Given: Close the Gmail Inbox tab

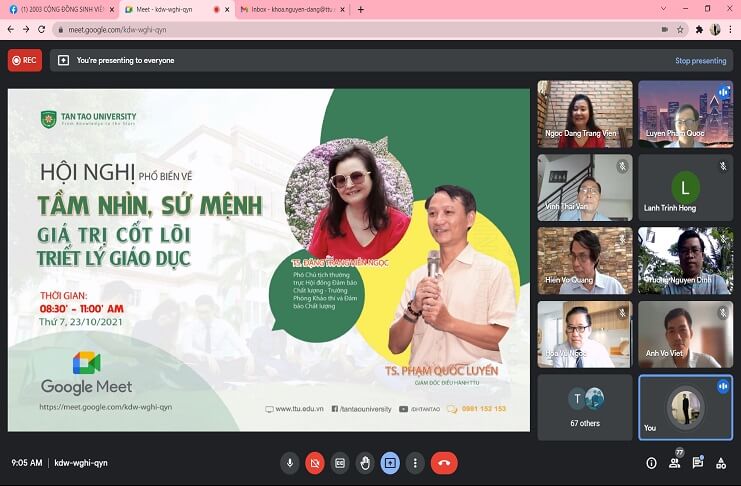Looking at the screenshot, I should [343, 9].
